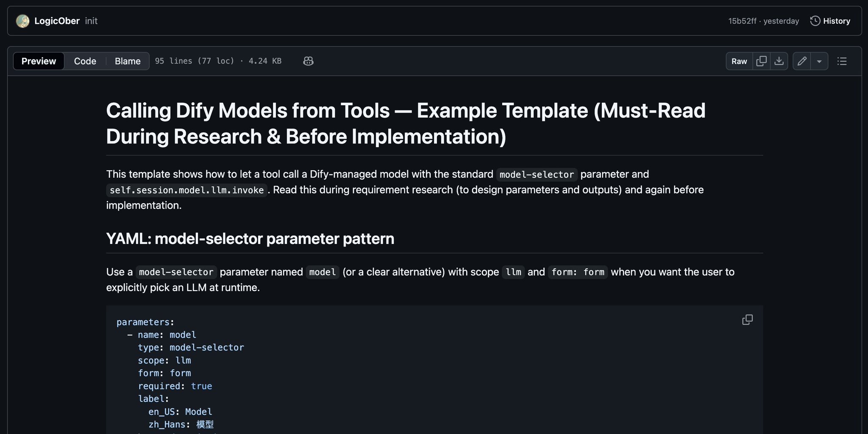Click the 'required: true' code line
This screenshot has width=868, height=434.
pyautogui.click(x=175, y=386)
